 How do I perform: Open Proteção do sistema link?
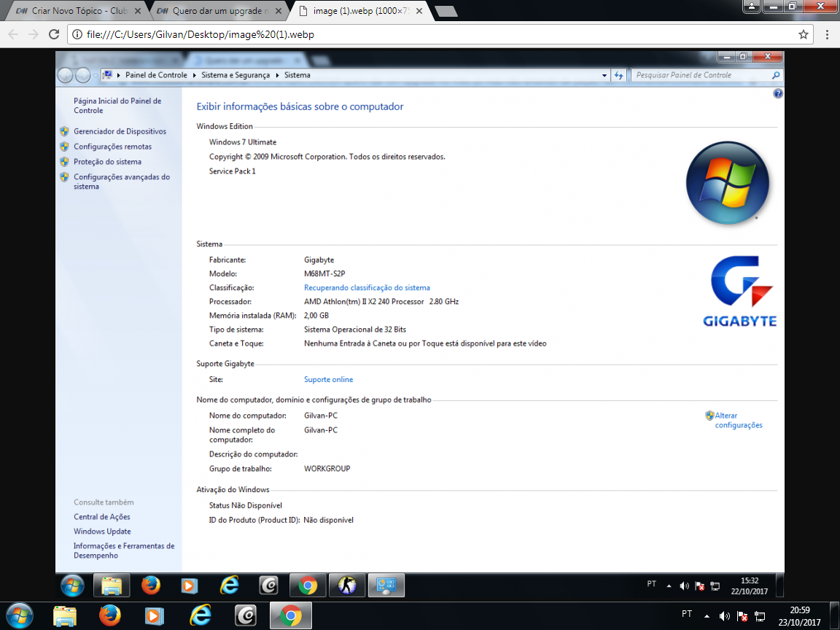click(108, 161)
